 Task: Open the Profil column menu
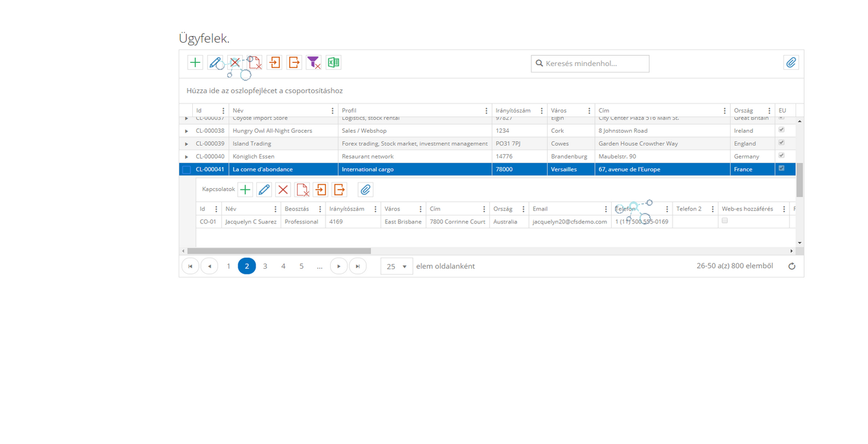click(487, 111)
